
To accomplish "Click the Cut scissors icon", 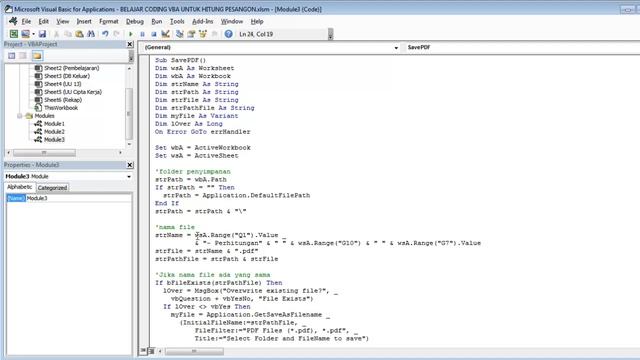I will tap(56, 34).
